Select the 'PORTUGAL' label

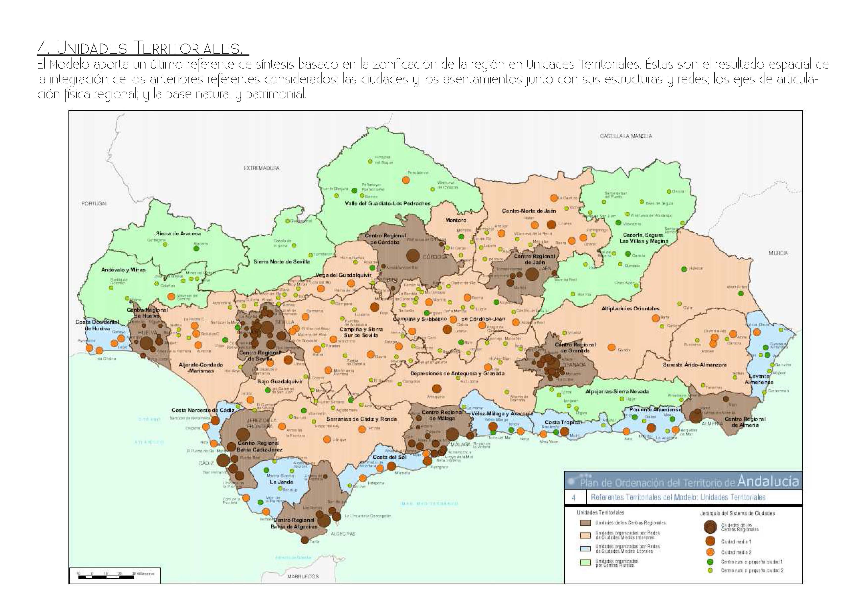click(95, 203)
